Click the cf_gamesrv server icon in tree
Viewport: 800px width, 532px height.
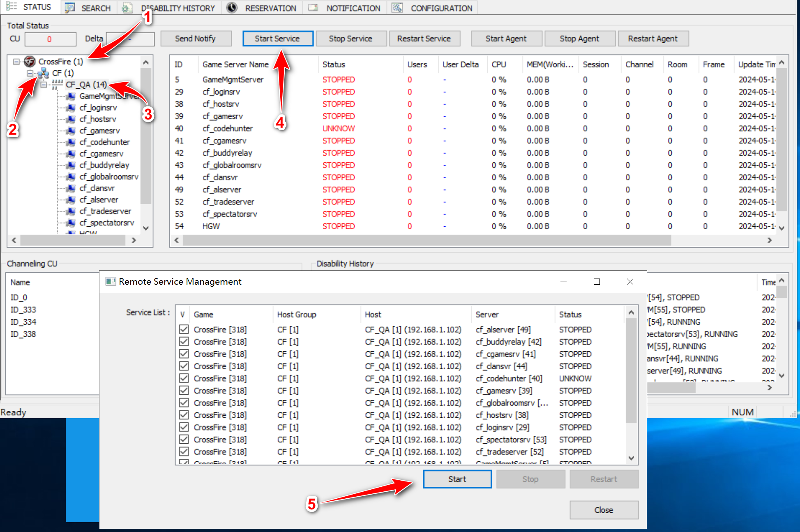click(x=71, y=131)
